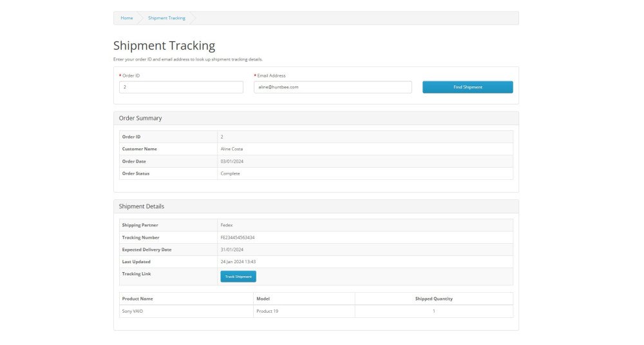Click the Complete order status value
Viewport: 644px width, 345px height.
[230, 173]
